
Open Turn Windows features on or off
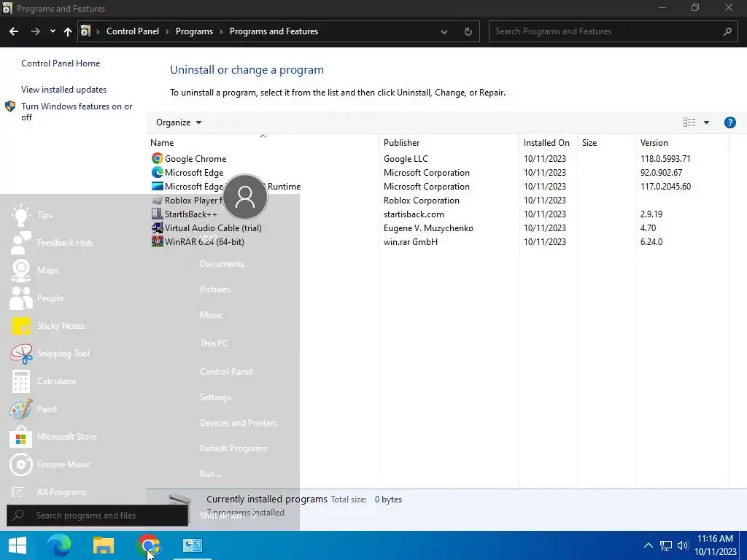tap(77, 112)
